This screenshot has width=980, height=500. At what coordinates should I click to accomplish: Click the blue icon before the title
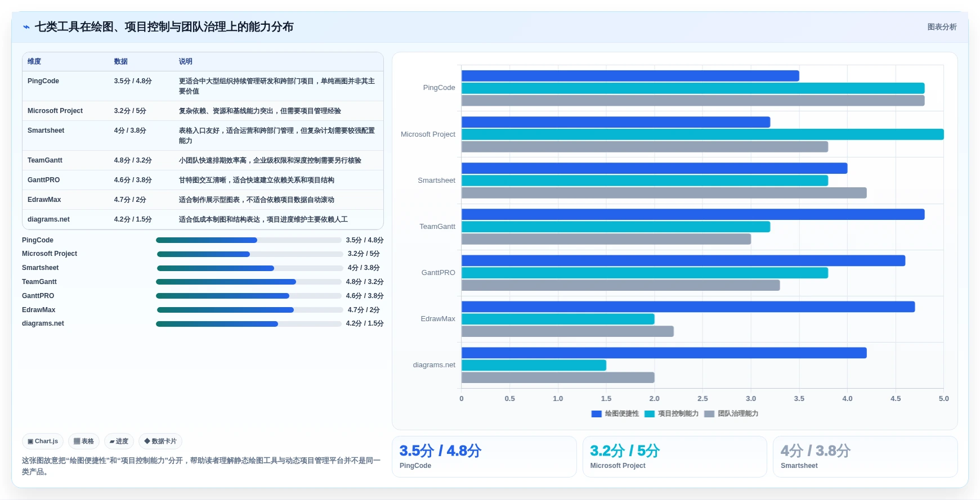point(26,27)
